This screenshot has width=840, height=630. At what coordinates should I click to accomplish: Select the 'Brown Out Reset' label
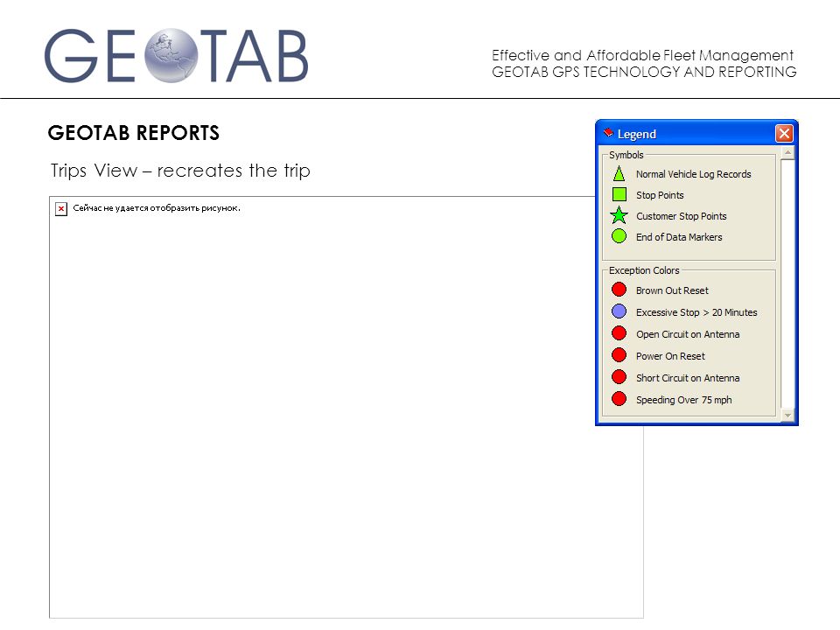(x=672, y=290)
